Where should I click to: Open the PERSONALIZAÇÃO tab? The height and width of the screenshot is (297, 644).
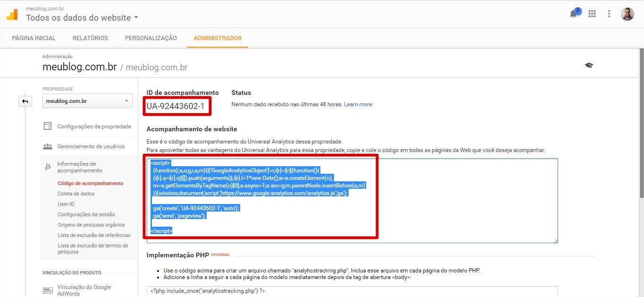point(151,38)
